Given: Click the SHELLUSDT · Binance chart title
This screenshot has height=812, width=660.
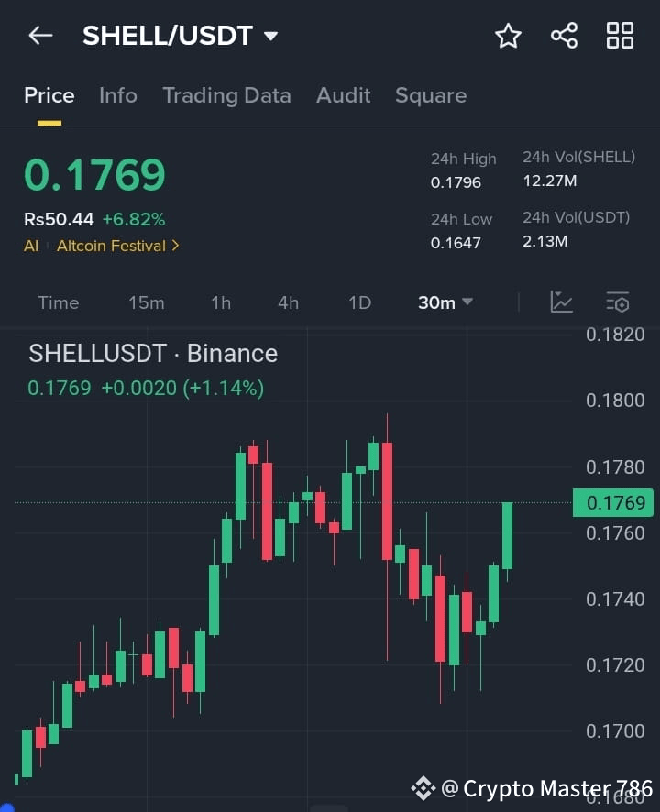Looking at the screenshot, I should coord(153,353).
